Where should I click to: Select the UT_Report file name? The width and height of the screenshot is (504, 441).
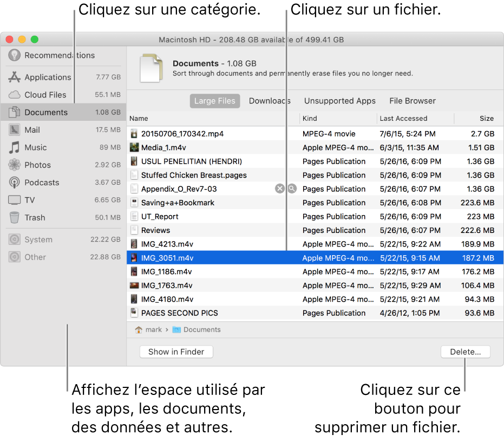[160, 217]
